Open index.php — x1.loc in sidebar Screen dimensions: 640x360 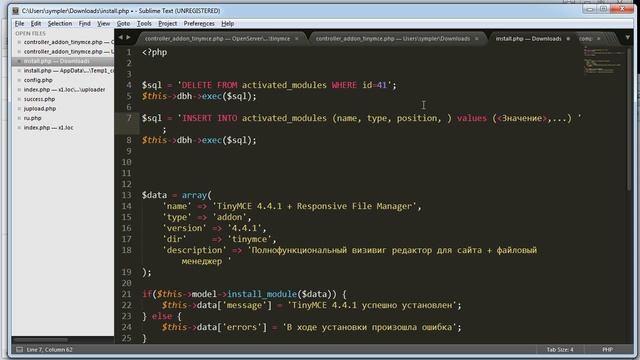pos(48,127)
